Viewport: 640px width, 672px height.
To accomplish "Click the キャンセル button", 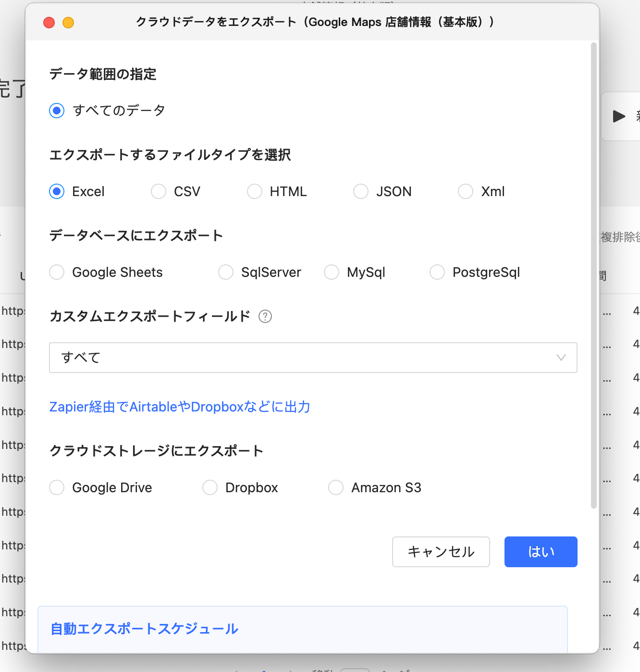I will [x=441, y=552].
